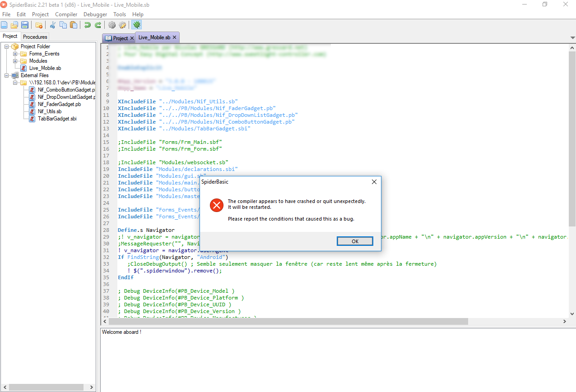
Task: Collapse the Project Folder tree node
Action: pyautogui.click(x=7, y=46)
